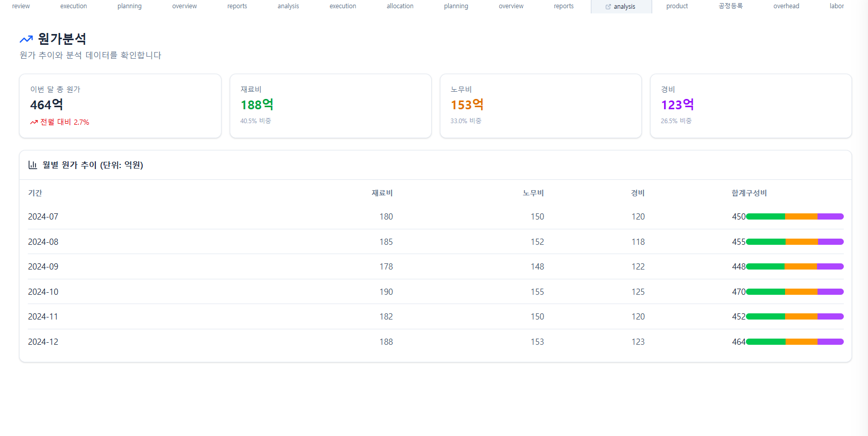Click the external link icon in the active analysis tab
Viewport: 868px width, 436px height.
pos(608,7)
